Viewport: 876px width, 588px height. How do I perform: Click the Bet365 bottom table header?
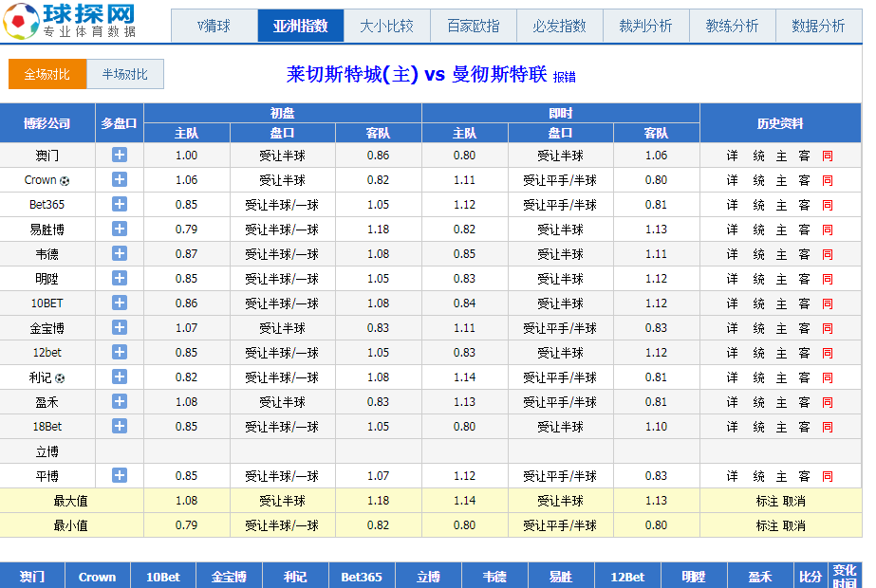point(362,577)
